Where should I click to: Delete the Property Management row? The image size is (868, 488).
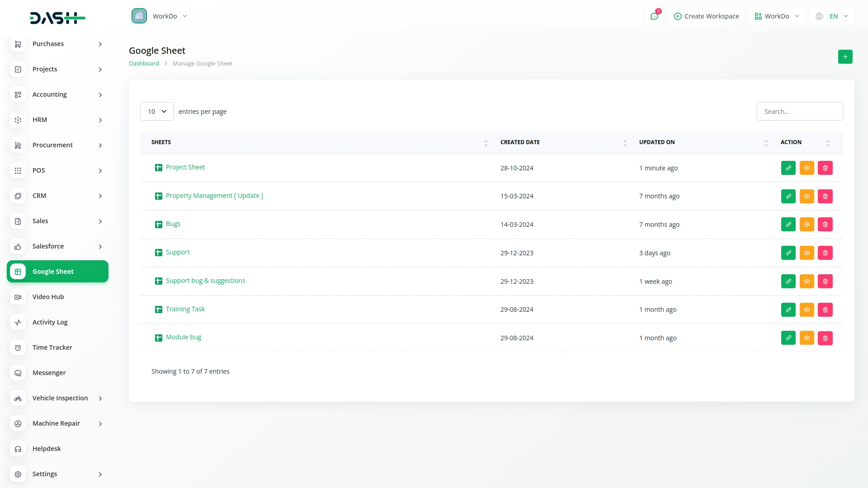point(826,197)
